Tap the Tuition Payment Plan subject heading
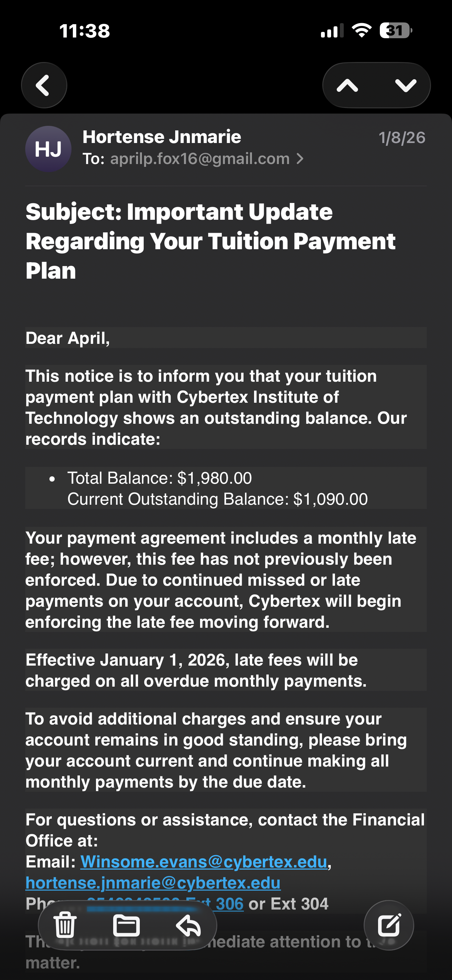The height and width of the screenshot is (980, 452). (x=210, y=241)
